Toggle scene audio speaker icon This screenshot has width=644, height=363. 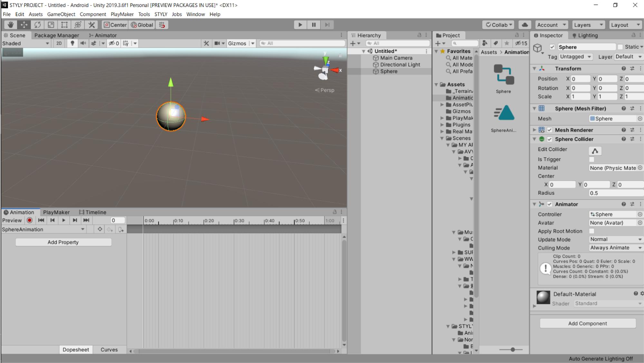click(83, 43)
